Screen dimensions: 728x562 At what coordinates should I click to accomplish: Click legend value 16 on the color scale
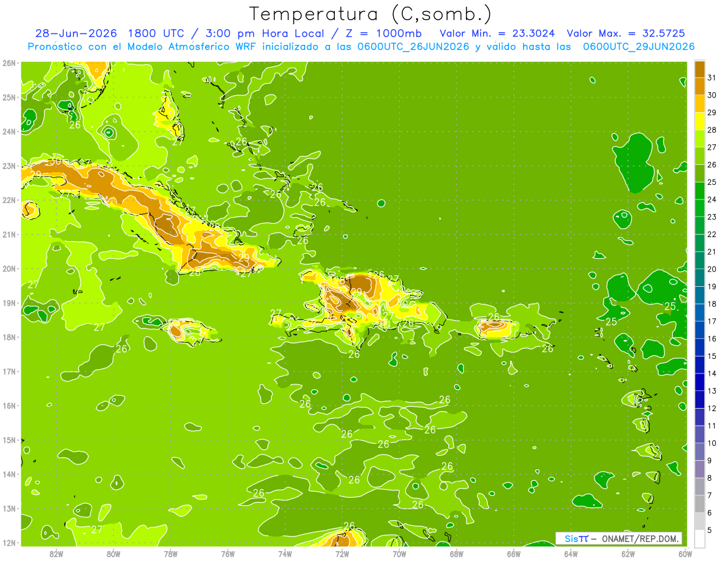point(712,339)
